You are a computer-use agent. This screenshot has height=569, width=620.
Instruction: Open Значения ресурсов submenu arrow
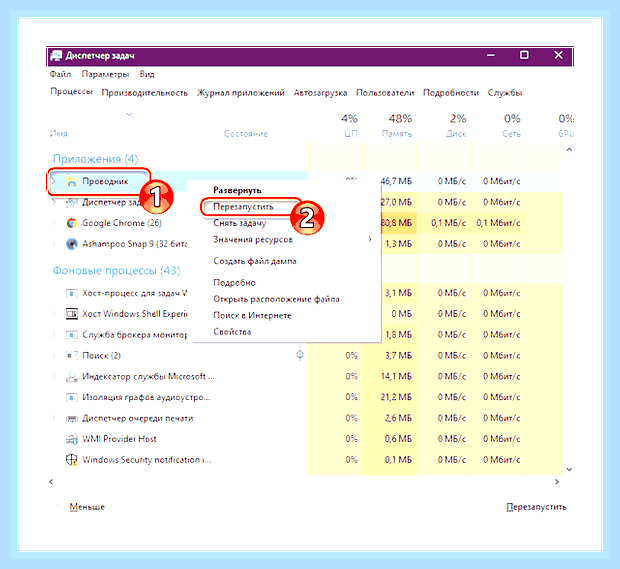coord(370,239)
